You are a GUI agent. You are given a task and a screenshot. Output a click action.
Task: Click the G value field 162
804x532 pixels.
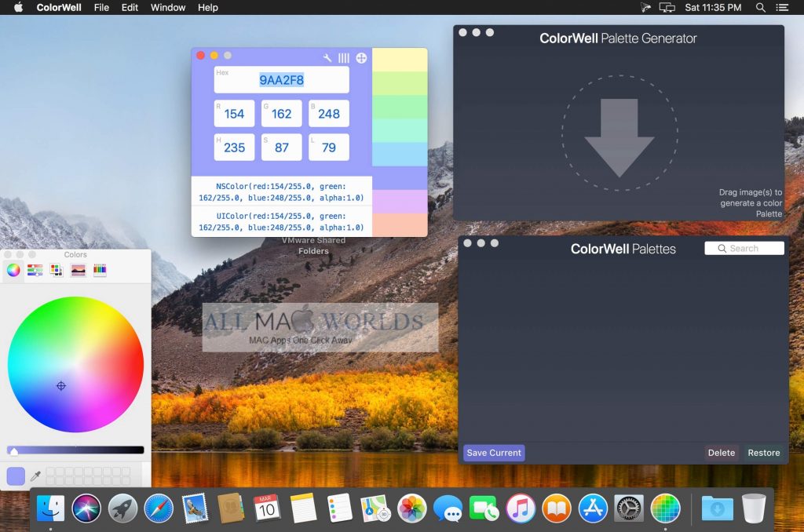[282, 114]
